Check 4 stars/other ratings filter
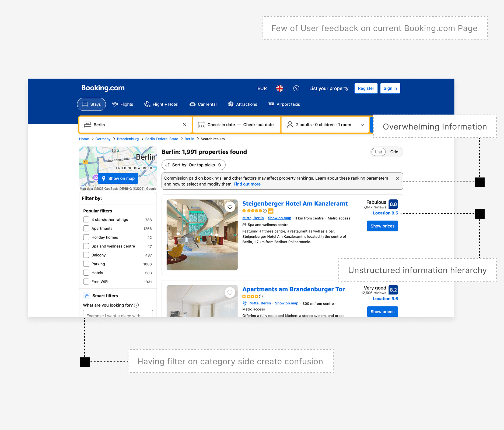The width and height of the screenshot is (504, 430). pyautogui.click(x=86, y=219)
